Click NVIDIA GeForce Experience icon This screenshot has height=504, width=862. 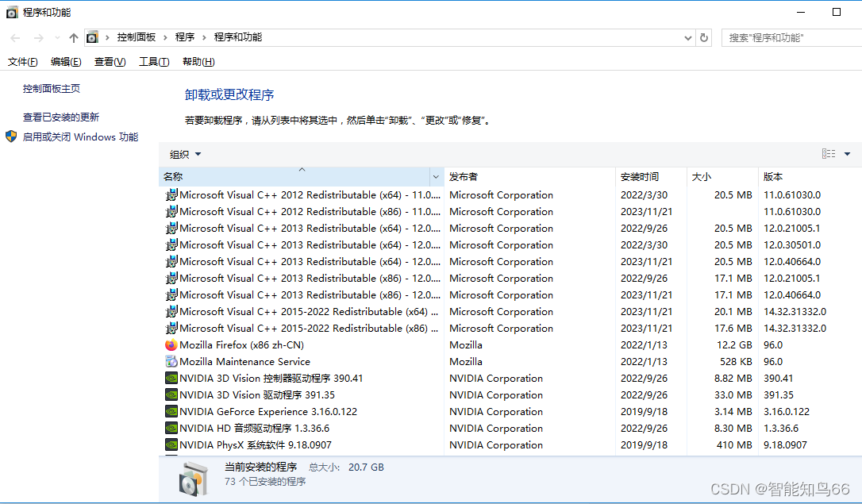(171, 412)
